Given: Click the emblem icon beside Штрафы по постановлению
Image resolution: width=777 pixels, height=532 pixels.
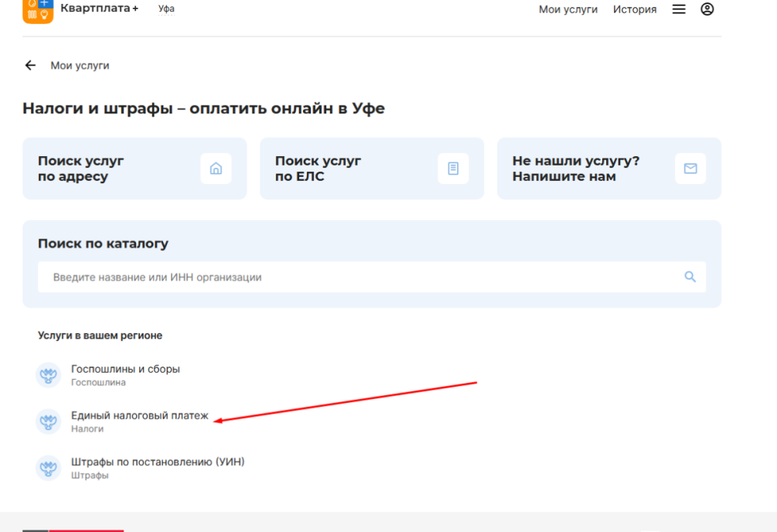Looking at the screenshot, I should click(49, 468).
